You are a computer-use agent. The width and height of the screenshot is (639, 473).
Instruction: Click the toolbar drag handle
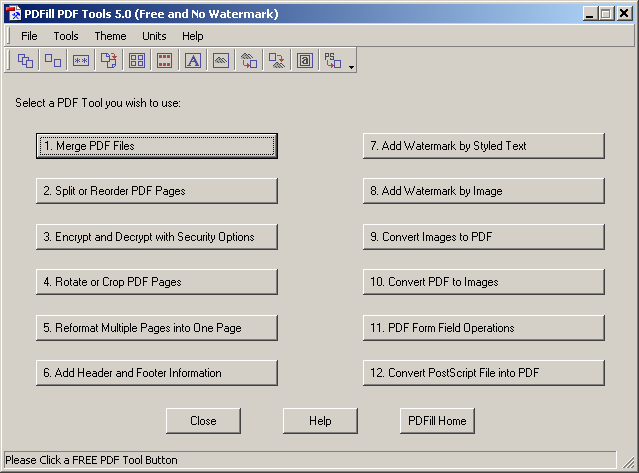9,61
